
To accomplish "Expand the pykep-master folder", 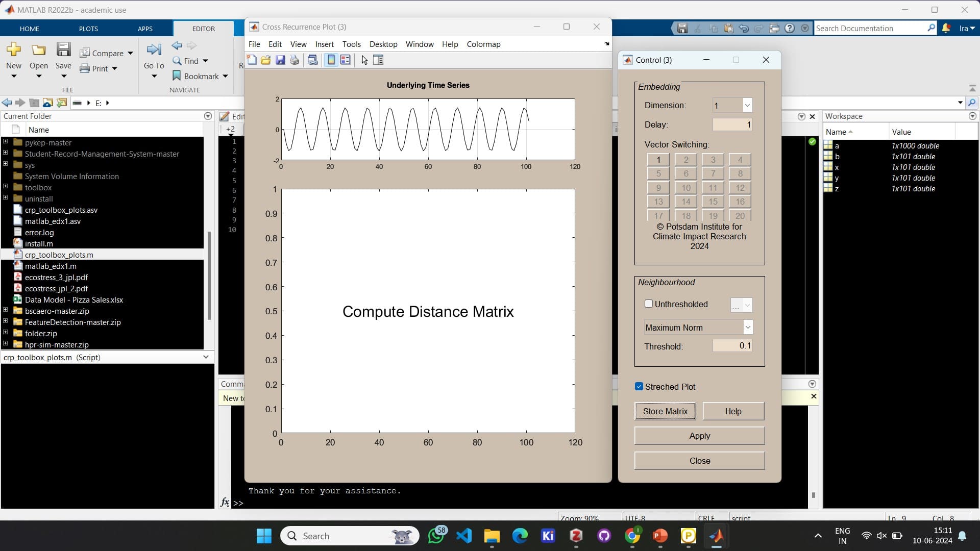I will [x=5, y=142].
